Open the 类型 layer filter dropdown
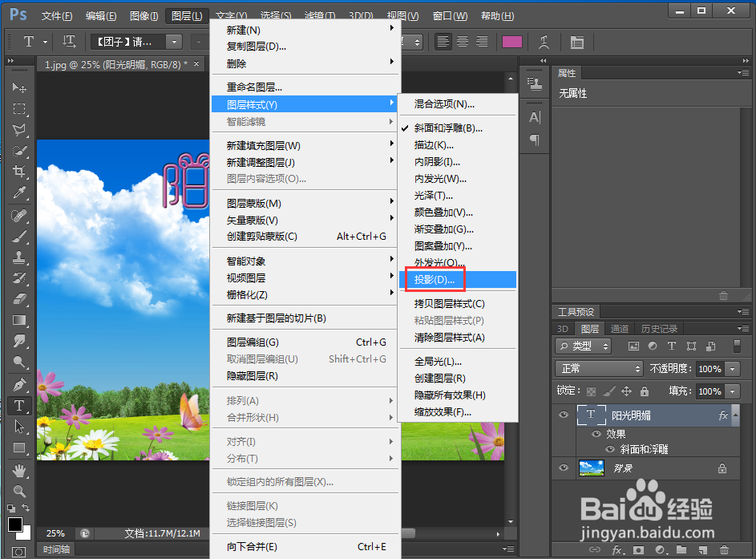The image size is (756, 559). [x=583, y=346]
